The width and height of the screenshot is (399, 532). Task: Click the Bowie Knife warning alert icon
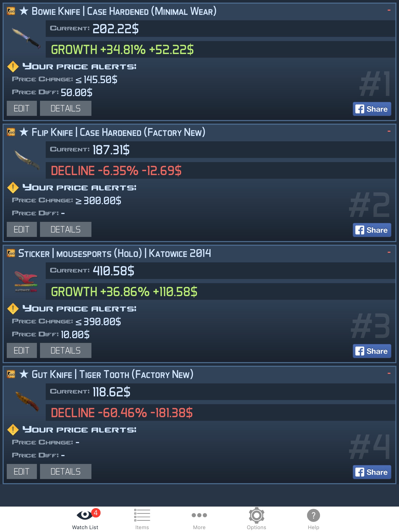pyautogui.click(x=13, y=66)
